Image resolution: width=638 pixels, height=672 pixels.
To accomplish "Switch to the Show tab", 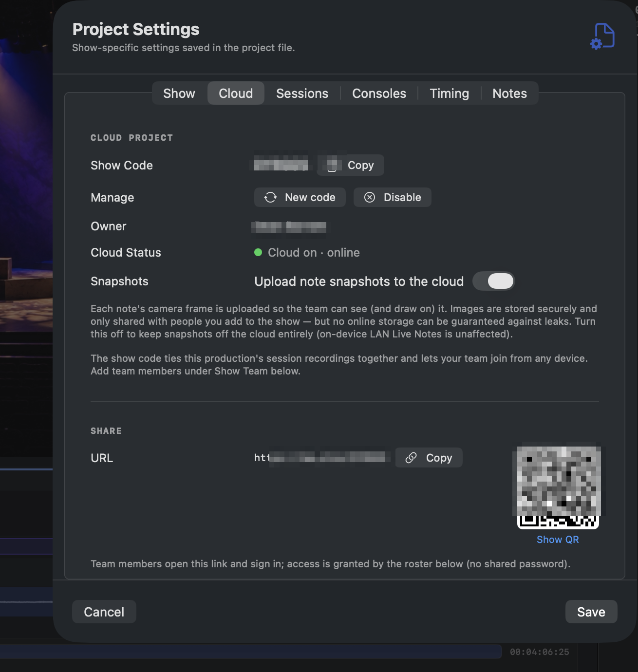I will pyautogui.click(x=179, y=93).
